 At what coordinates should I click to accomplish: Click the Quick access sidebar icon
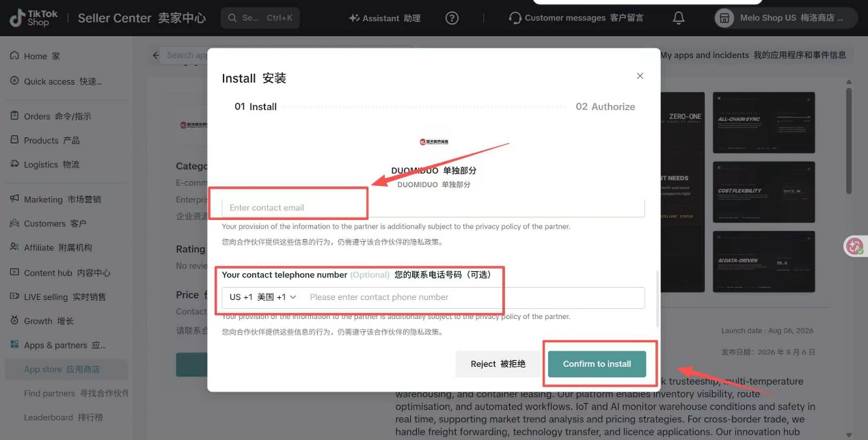(14, 81)
